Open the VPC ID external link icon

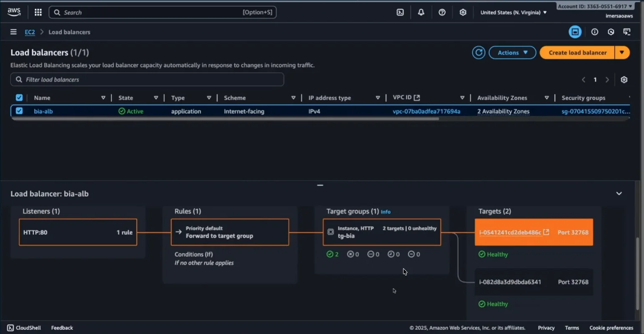[x=417, y=98]
